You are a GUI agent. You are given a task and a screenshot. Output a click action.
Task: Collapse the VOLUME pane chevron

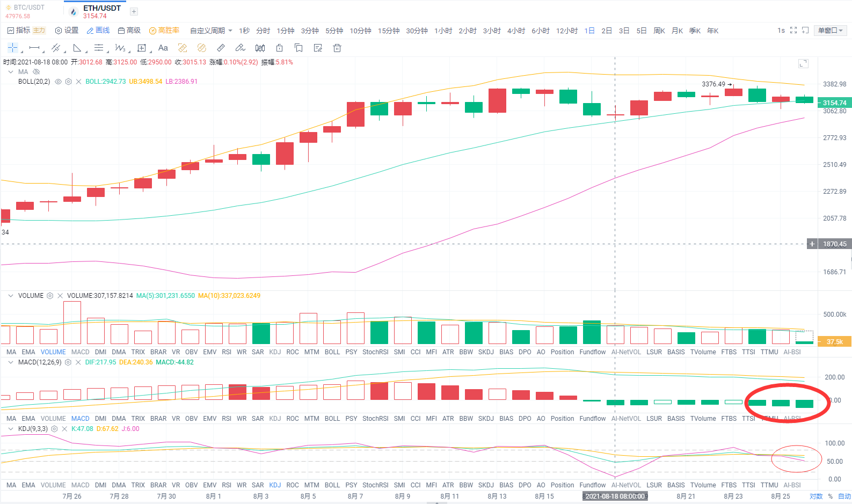tap(11, 296)
